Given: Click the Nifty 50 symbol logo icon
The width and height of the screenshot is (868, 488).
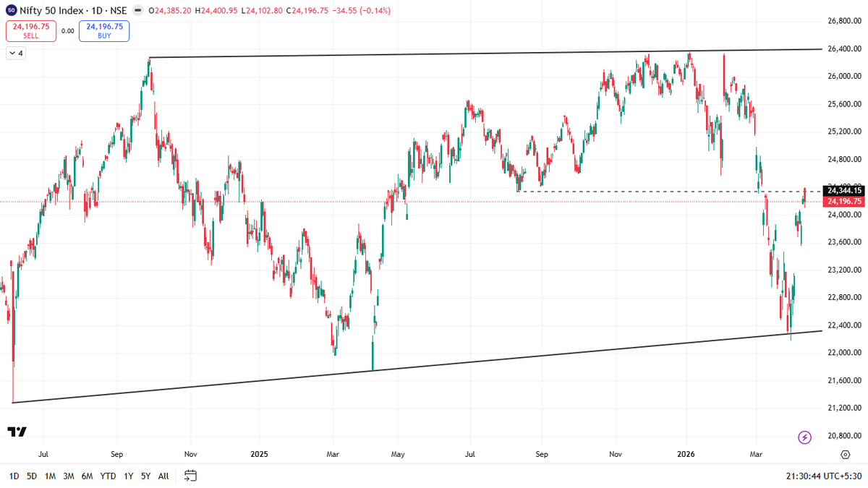Looking at the screenshot, I should [x=12, y=11].
